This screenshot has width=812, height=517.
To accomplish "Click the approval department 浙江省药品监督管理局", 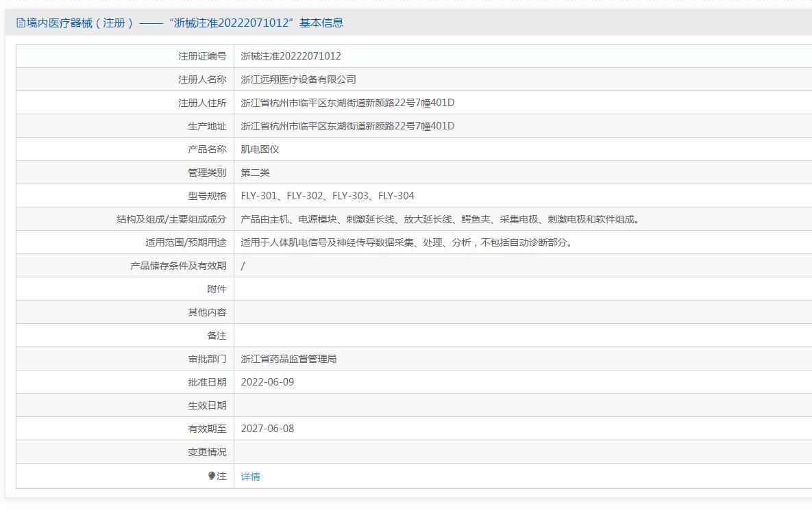I will [288, 359].
